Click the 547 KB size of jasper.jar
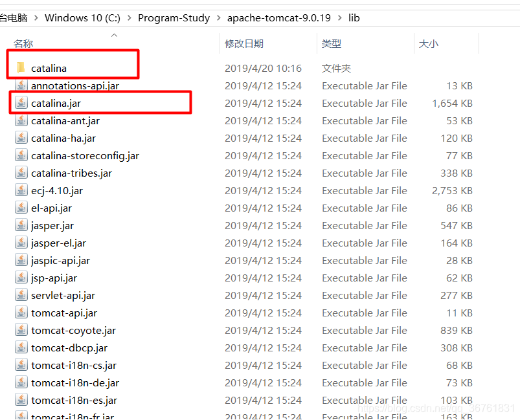 click(457, 226)
